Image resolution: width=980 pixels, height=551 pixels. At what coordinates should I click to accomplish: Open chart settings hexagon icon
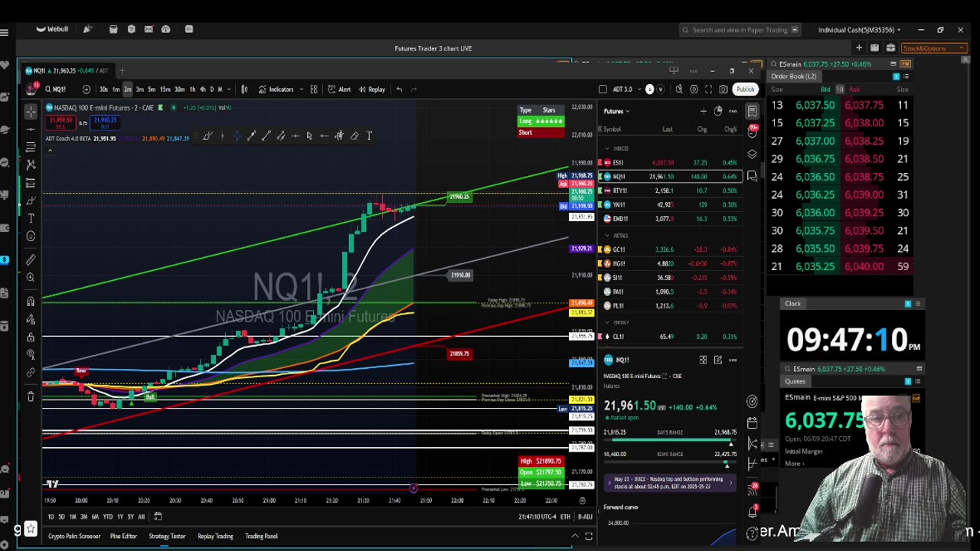click(x=694, y=90)
